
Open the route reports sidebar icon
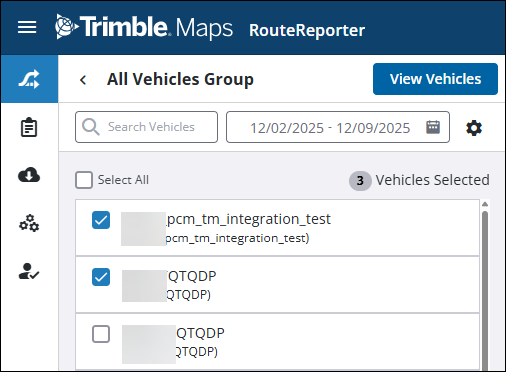pos(29,79)
